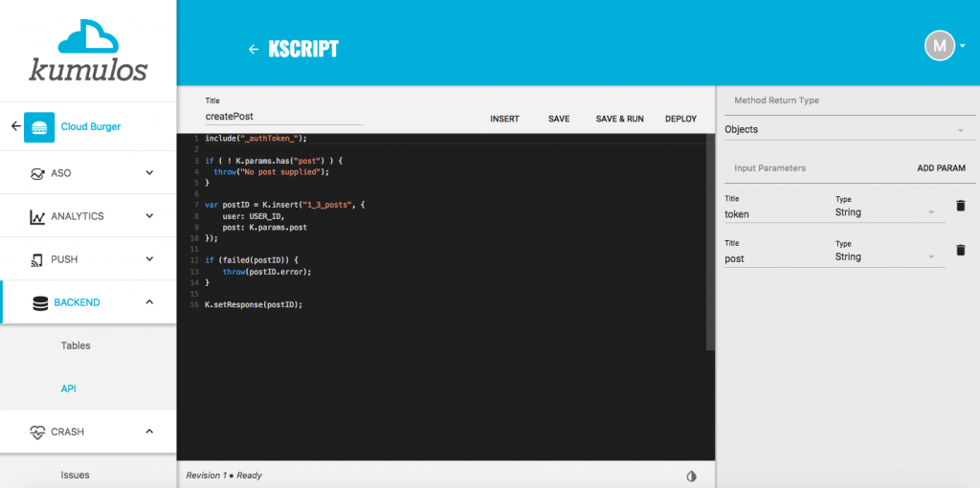Click the SAVE button
The image size is (980, 488).
[559, 119]
